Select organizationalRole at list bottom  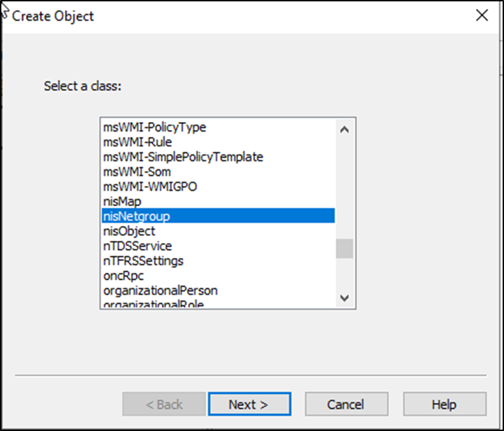[154, 304]
